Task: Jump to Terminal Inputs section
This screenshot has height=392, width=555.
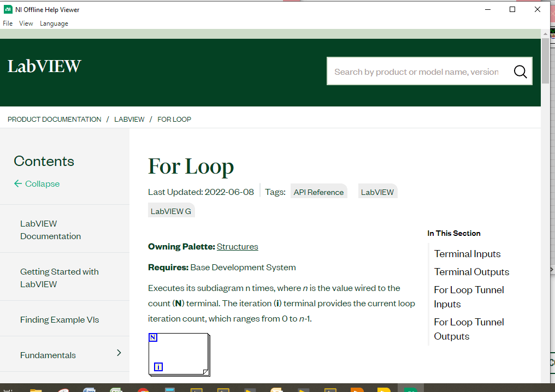Action: point(467,254)
